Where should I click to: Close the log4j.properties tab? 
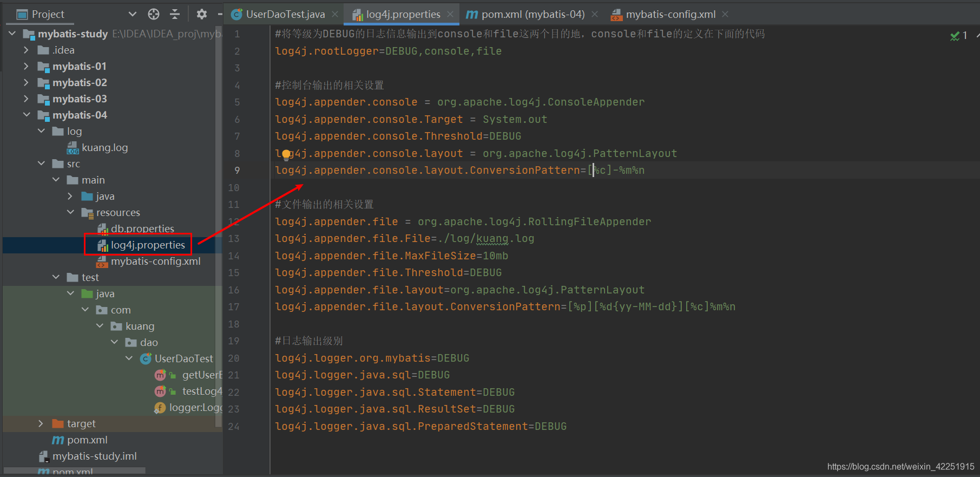[450, 14]
